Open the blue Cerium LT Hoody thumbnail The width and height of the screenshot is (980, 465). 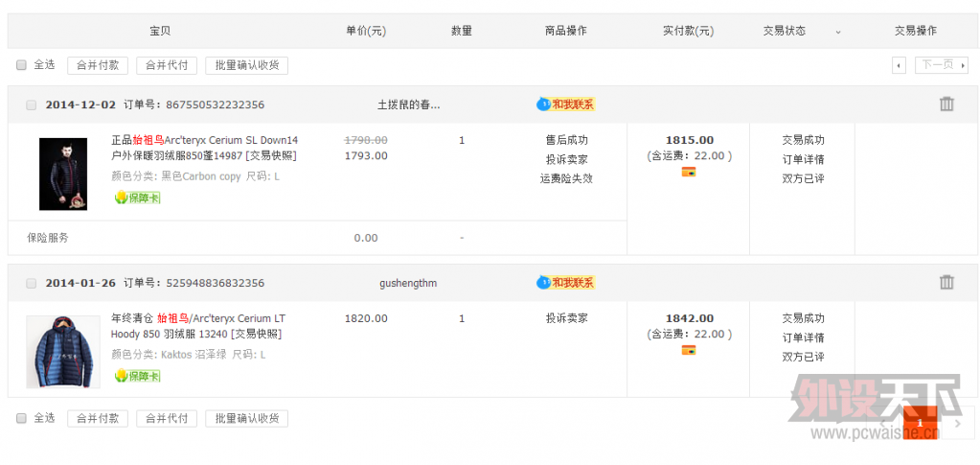click(x=63, y=352)
